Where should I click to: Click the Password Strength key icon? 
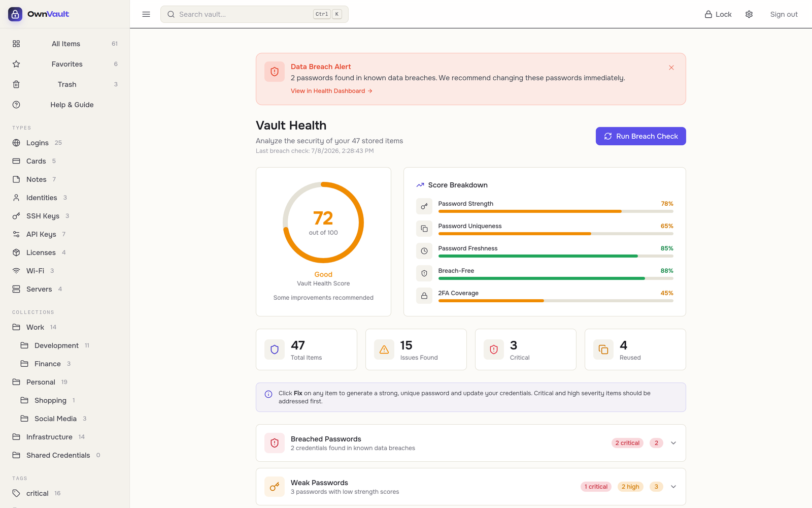coord(424,206)
